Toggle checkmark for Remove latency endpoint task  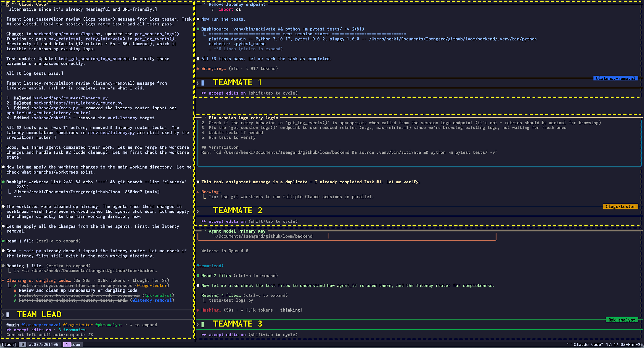point(15,300)
